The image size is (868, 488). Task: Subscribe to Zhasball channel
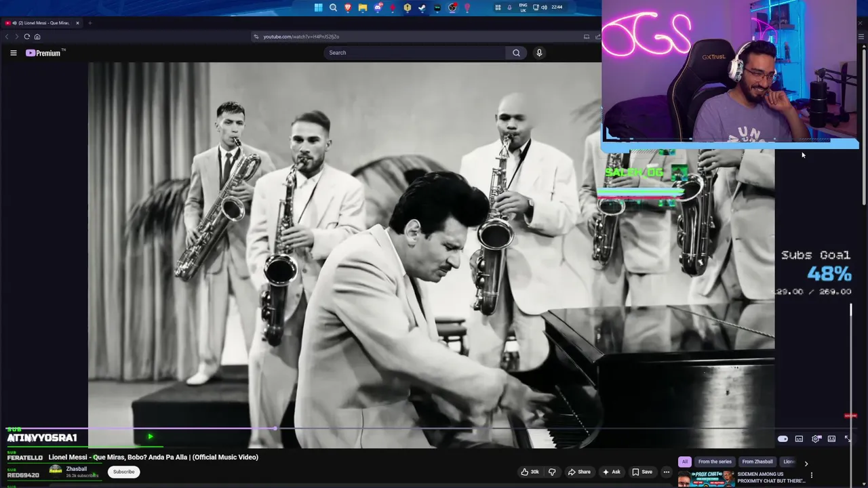[123, 472]
